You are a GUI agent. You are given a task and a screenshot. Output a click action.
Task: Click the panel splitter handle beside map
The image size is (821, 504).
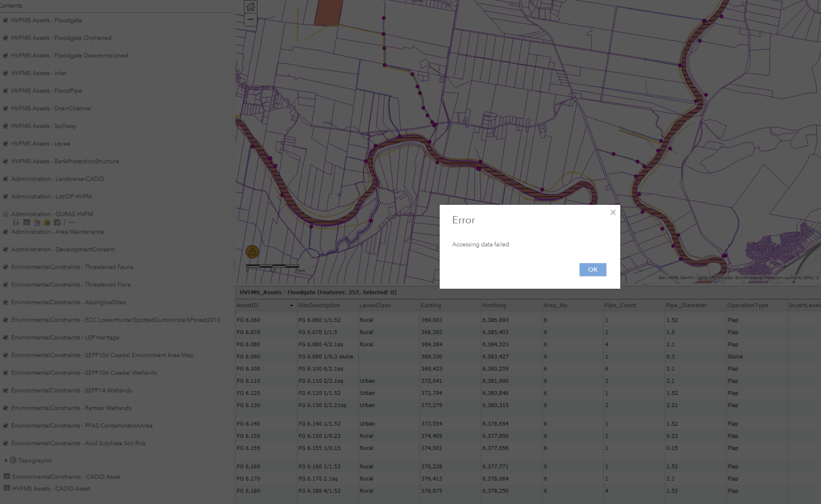point(234,266)
